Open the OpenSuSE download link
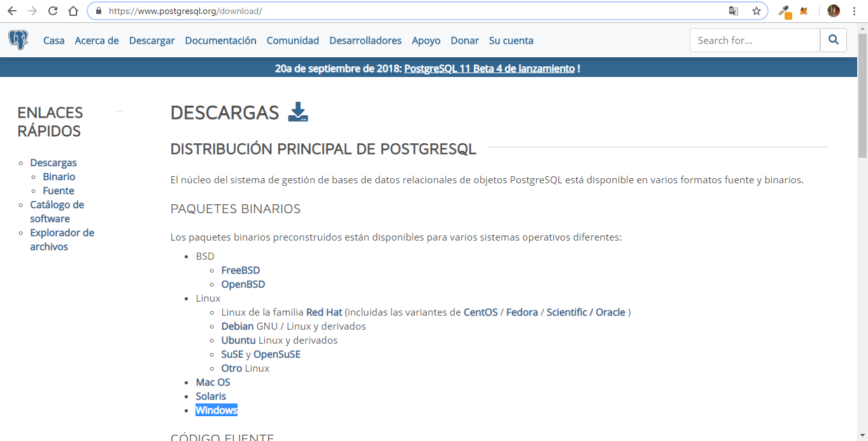The image size is (868, 441). 277,354
